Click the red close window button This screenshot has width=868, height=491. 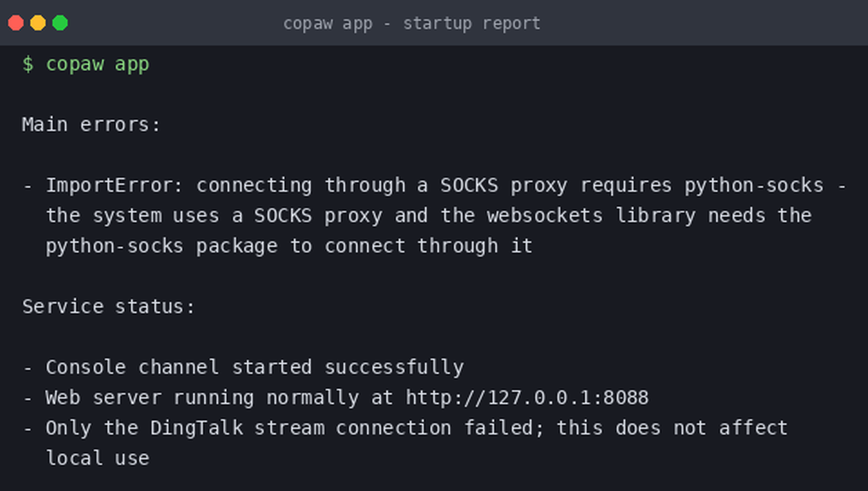click(x=16, y=23)
